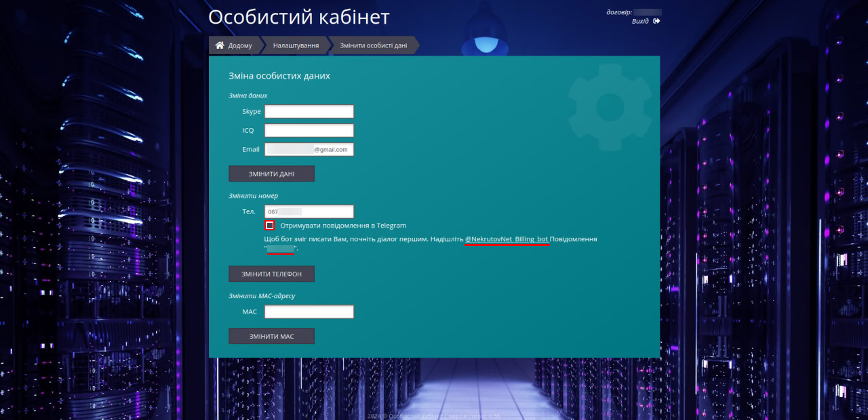Open the @NekrutovNet_Billing_bot link
Screen dimensions: 868x420
coord(507,239)
